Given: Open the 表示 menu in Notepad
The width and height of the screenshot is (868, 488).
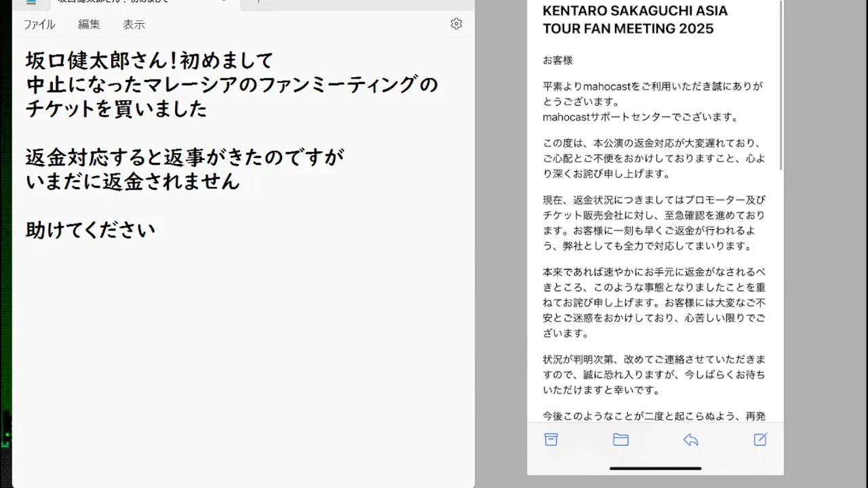Looking at the screenshot, I should pos(134,24).
